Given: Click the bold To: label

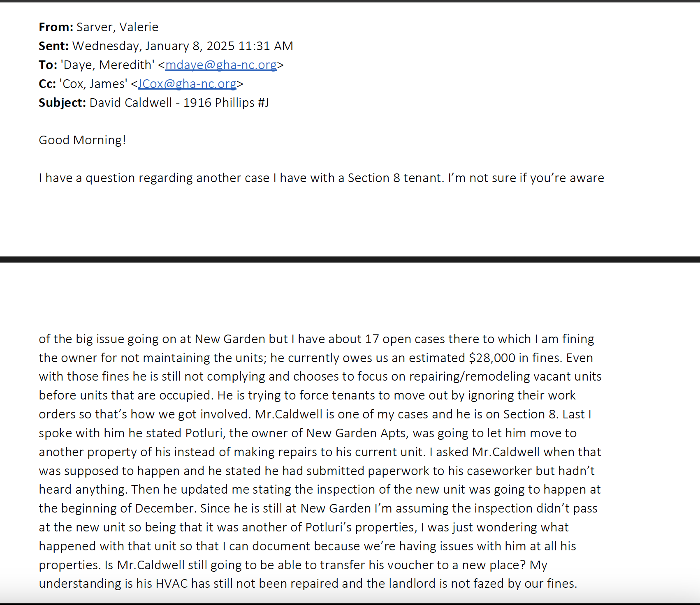Looking at the screenshot, I should [48, 65].
